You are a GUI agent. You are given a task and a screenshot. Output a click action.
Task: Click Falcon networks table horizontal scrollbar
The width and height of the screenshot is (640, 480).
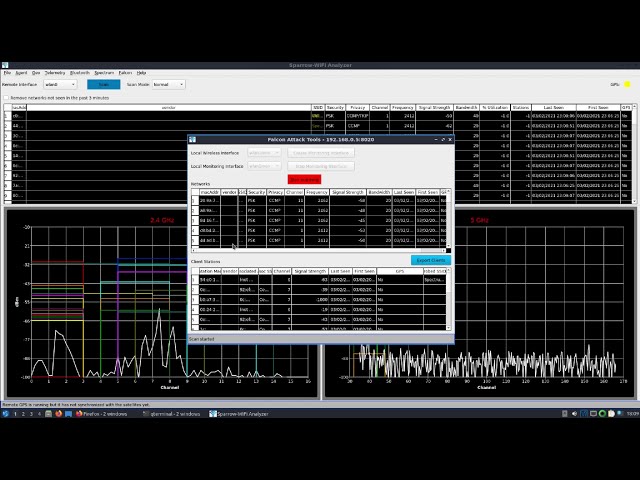pyautogui.click(x=319, y=250)
